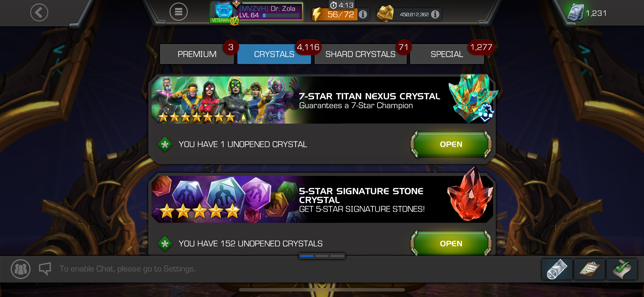Open the hamburger main menu

[x=178, y=12]
